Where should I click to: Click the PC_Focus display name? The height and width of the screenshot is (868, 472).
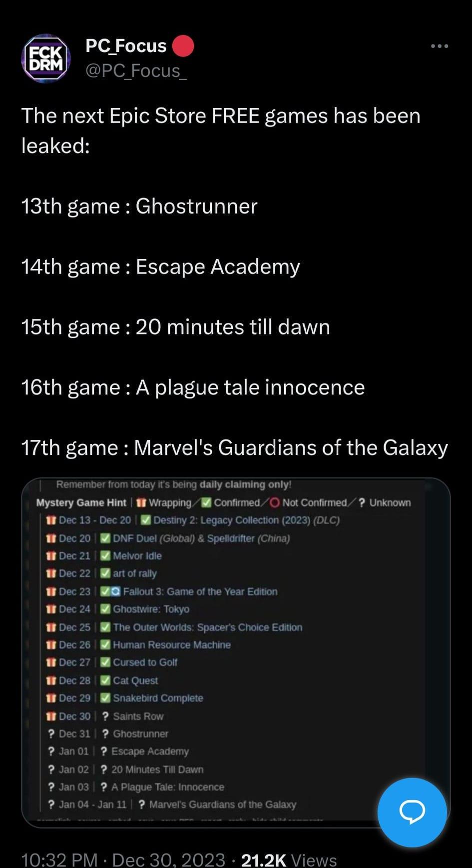coord(125,44)
